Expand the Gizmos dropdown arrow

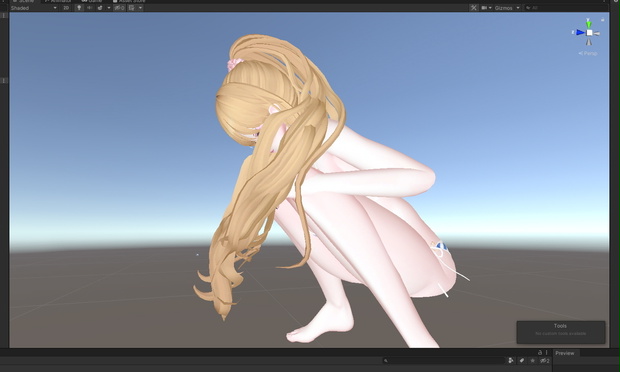pos(518,8)
